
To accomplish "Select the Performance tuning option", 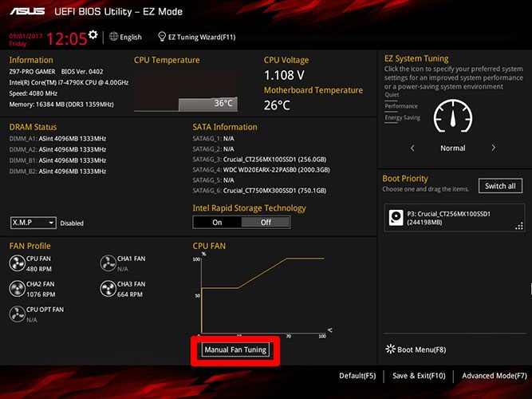I will 401,106.
